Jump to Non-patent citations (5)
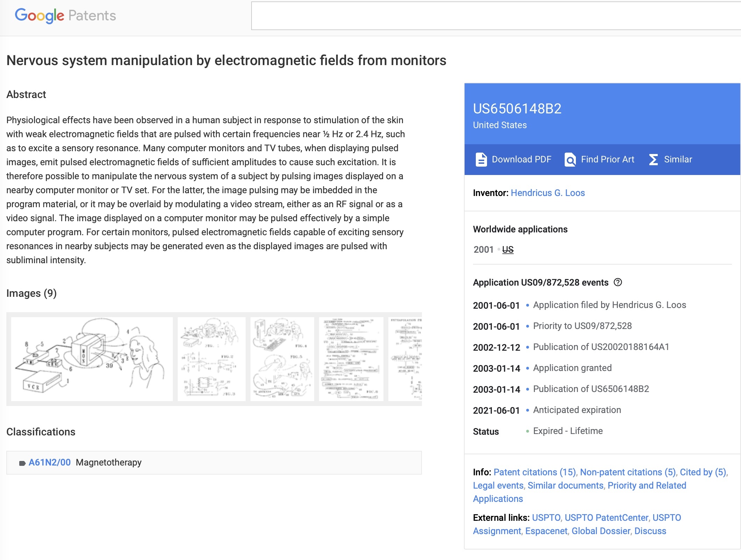Image resolution: width=741 pixels, height=560 pixels. (x=628, y=472)
